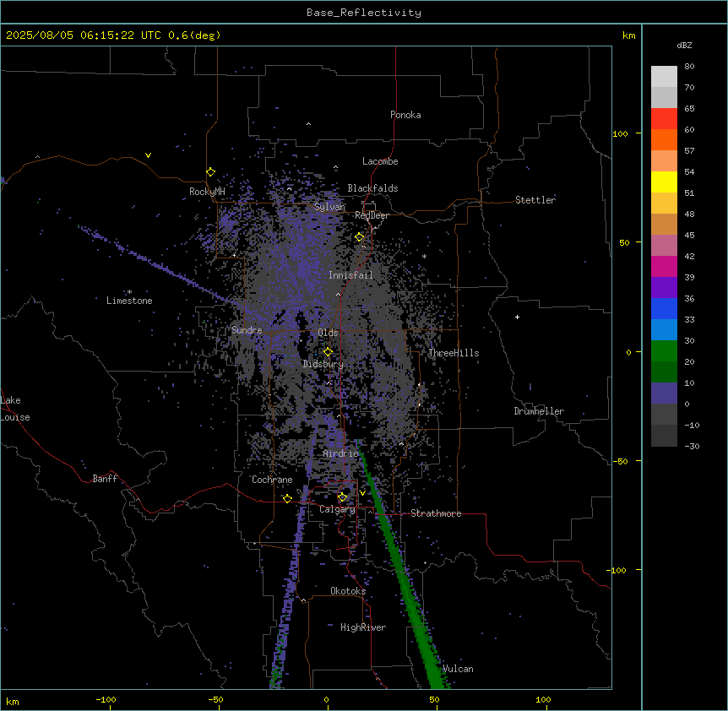Click the asterisk marker east of Innisfail
Image resolution: width=728 pixels, height=711 pixels.
point(424,256)
